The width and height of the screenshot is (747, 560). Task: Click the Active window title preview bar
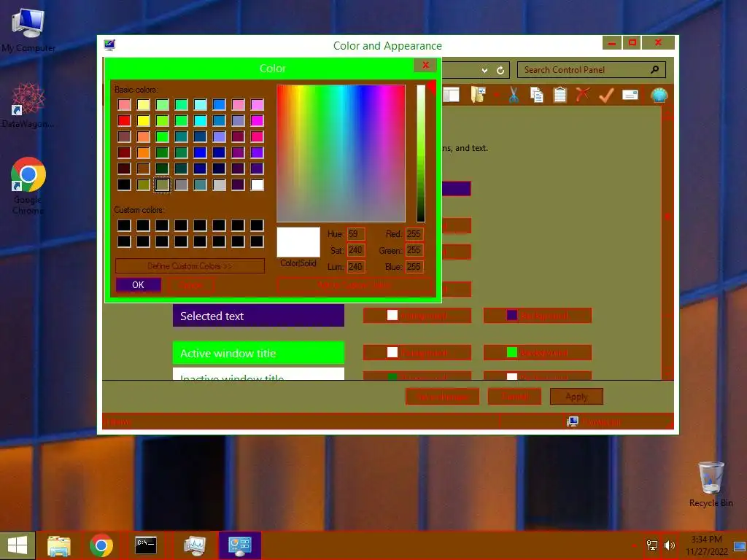(258, 353)
